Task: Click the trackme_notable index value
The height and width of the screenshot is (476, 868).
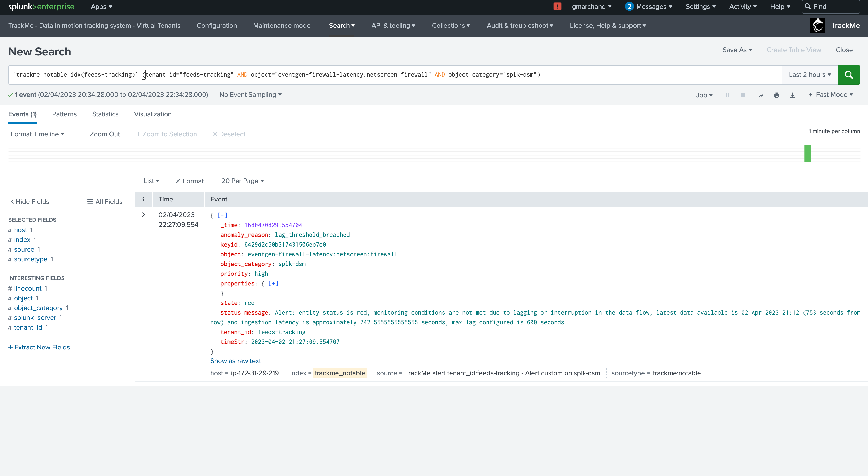Action: (x=340, y=373)
